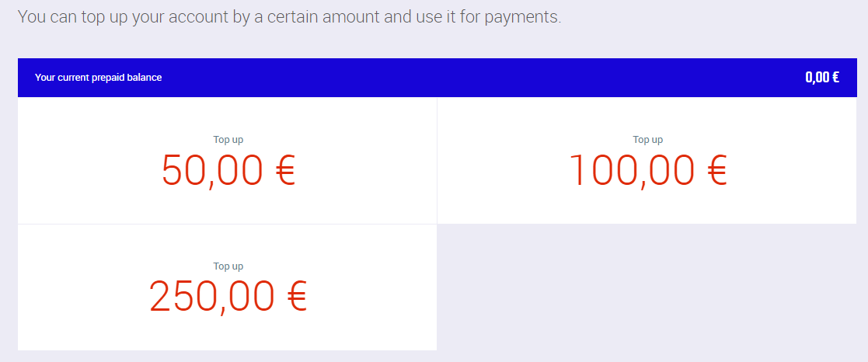Click the euro sign after 50,00
868x362 pixels.
(285, 171)
